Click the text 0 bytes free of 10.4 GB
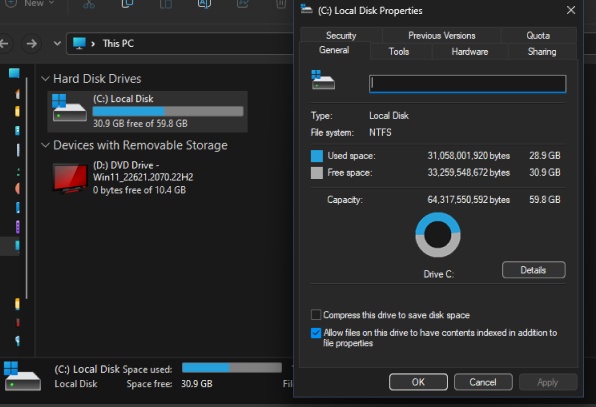Screen dimensions: 596x407 point(139,190)
